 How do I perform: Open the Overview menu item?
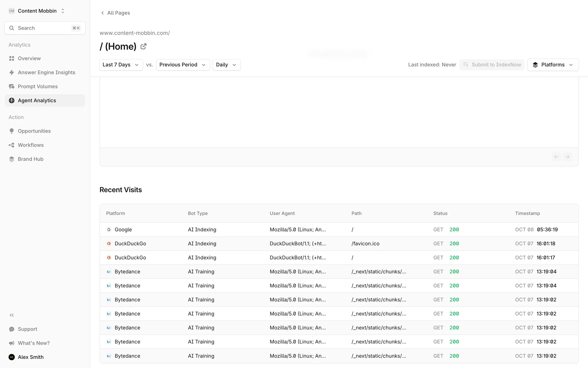tap(29, 58)
